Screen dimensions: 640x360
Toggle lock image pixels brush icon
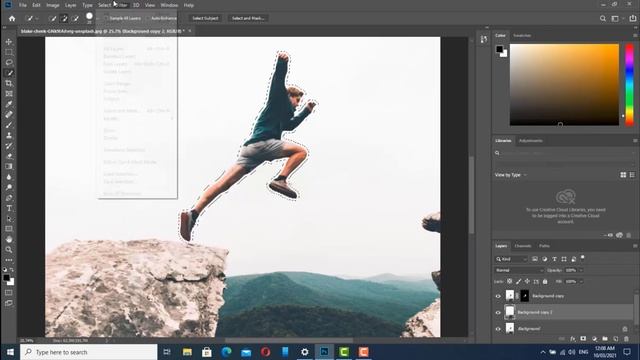(518, 281)
